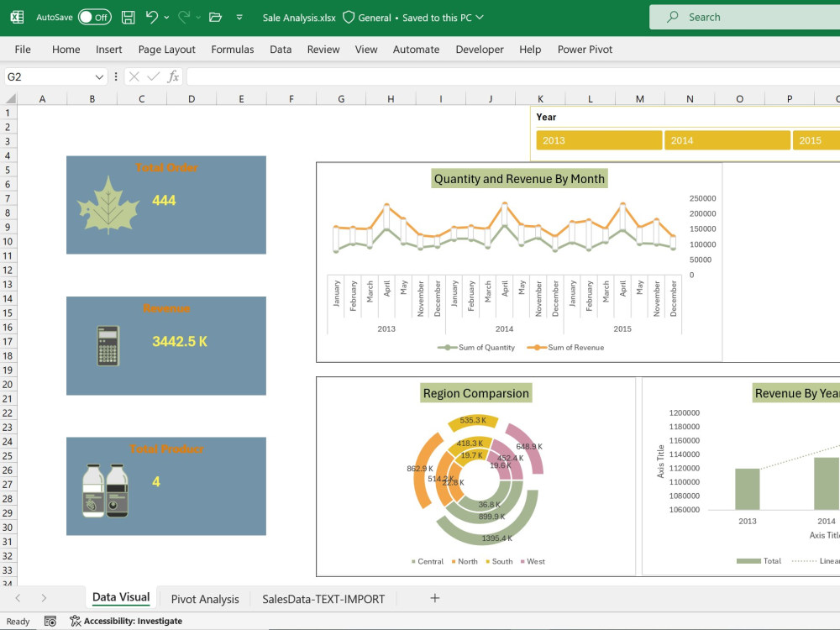The image size is (840, 630).
Task: Filter slicer by year 2013
Action: pos(599,140)
